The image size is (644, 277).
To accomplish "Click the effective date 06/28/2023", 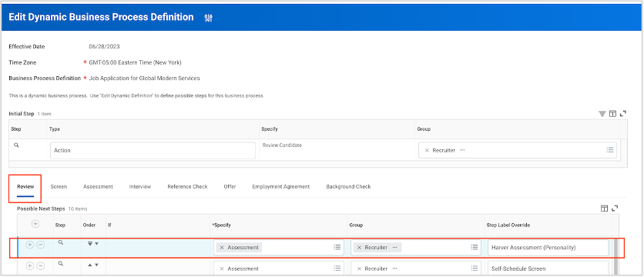I will pos(104,47).
